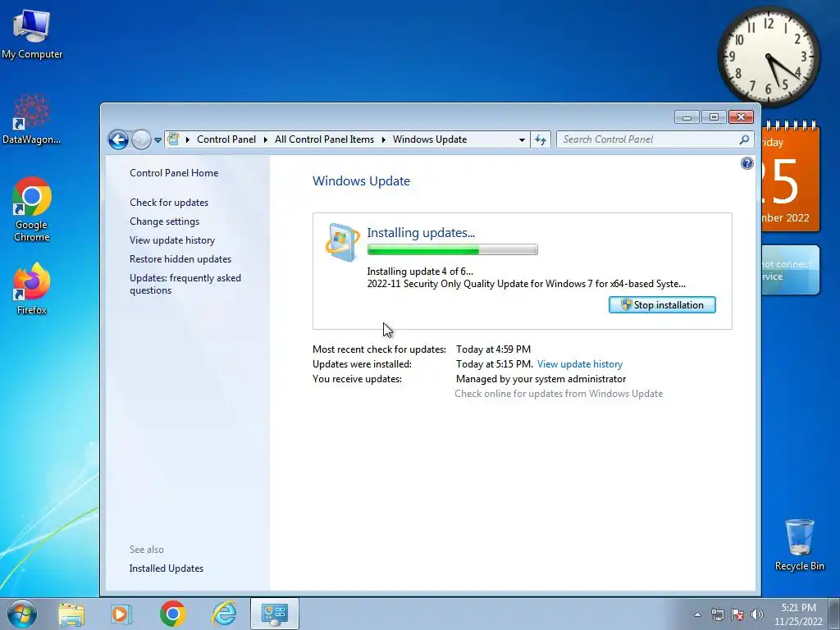Click the update installation progress bar
This screenshot has height=630, width=840.
453,249
